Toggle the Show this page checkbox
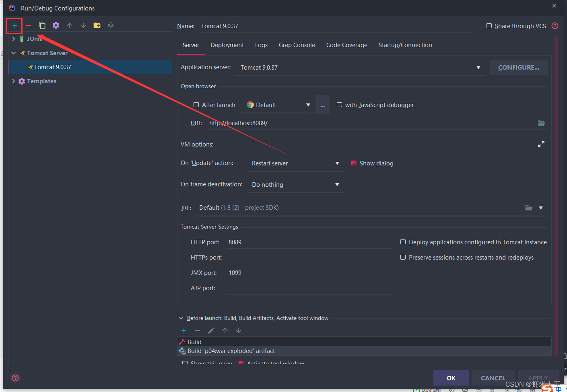Screen dimensions: 567x392 (185, 363)
